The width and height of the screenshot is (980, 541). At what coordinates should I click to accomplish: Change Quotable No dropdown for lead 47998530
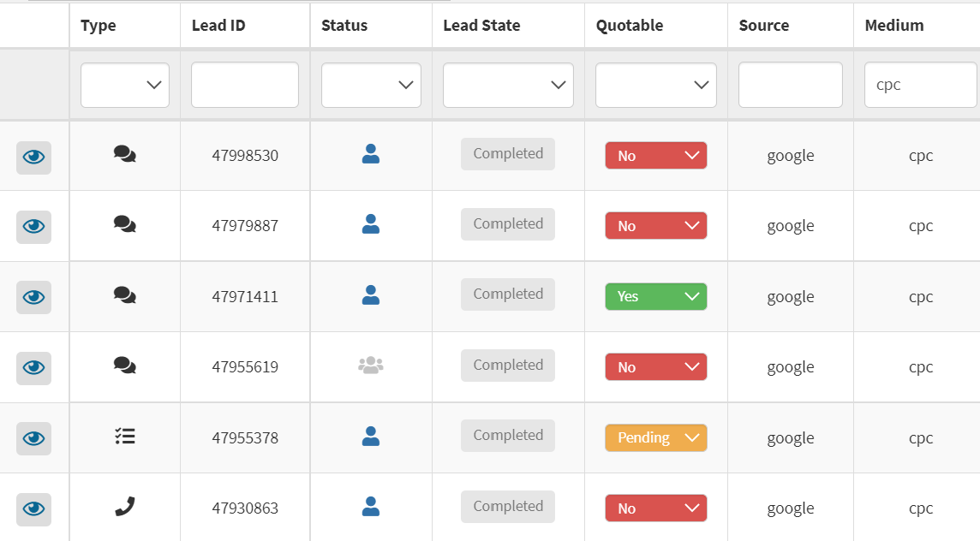click(656, 156)
